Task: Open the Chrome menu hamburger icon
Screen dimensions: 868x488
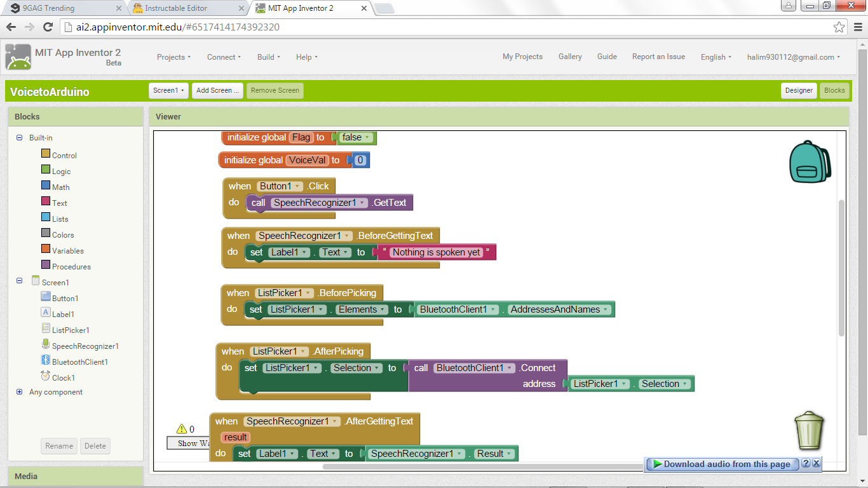Action: pos(857,27)
